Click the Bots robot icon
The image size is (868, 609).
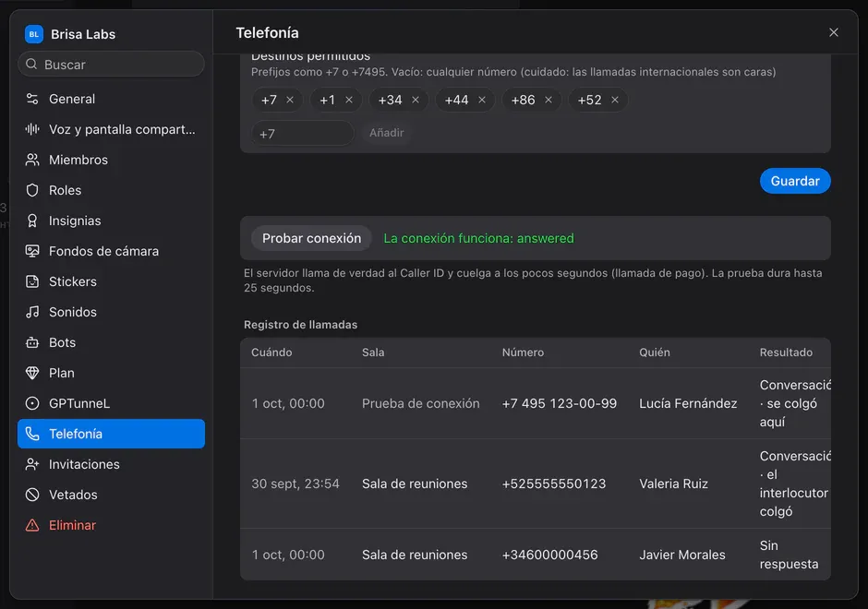(32, 342)
